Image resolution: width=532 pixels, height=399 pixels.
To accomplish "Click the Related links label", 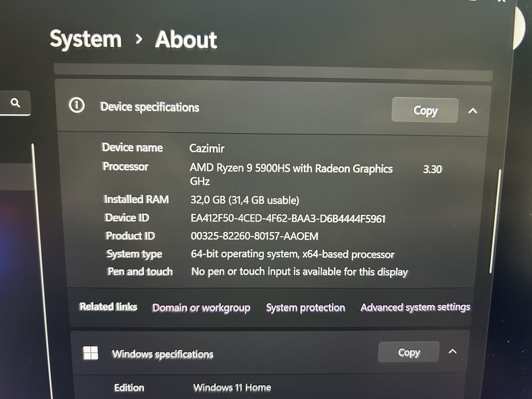I will pos(108,307).
